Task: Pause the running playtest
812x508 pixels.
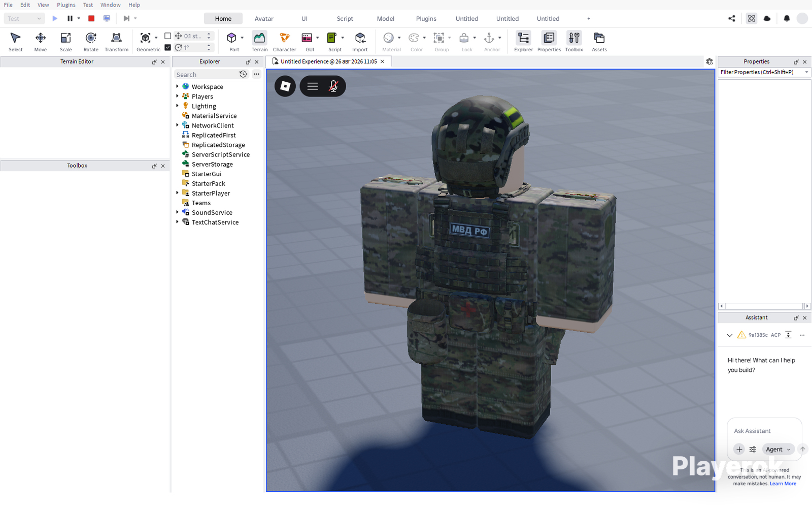Action: coord(70,18)
